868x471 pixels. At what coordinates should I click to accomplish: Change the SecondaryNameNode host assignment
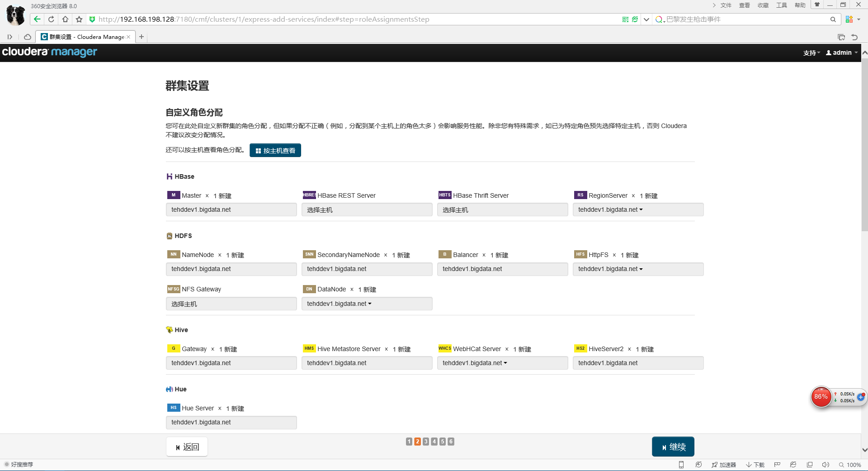[367, 269]
